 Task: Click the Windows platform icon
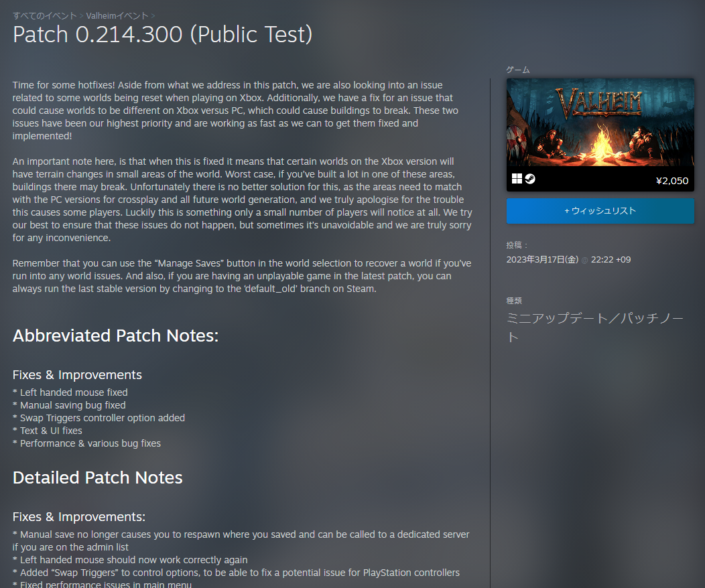click(517, 179)
